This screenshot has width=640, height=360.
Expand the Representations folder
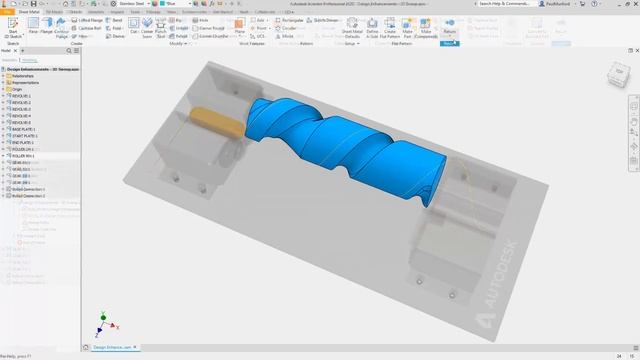pos(3,82)
